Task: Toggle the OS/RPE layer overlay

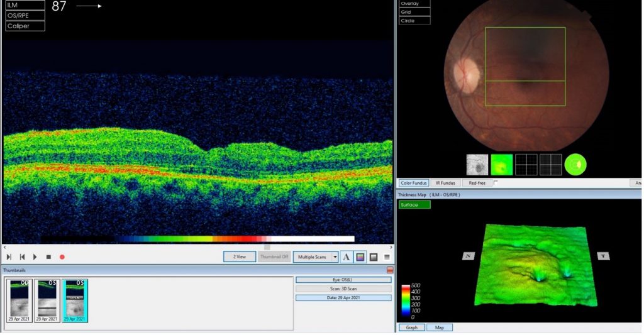Action: click(25, 15)
